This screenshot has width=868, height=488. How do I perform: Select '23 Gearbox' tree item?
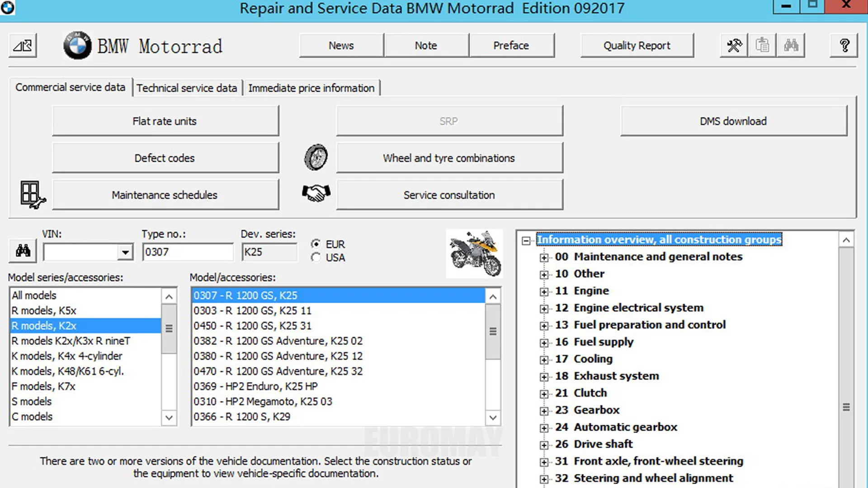tap(587, 410)
